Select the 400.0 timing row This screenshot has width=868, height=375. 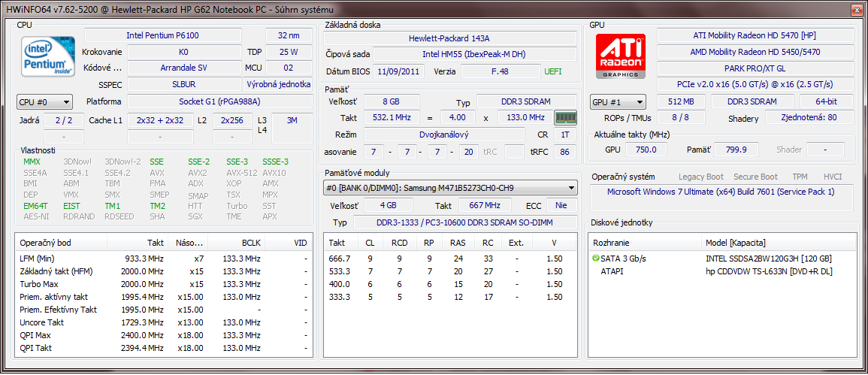coord(450,284)
